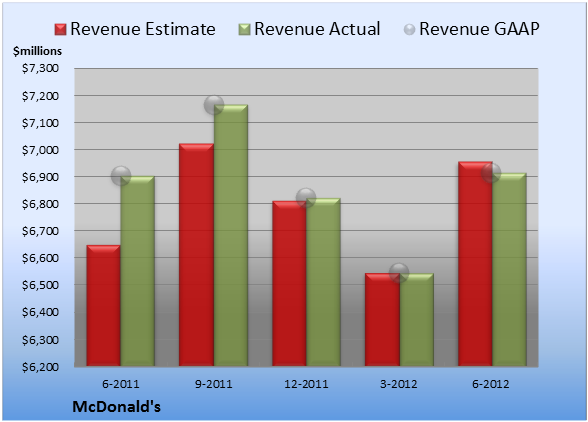This screenshot has width=588, height=422.
Task: Click the '$6,500' axis value
Action: pos(40,285)
